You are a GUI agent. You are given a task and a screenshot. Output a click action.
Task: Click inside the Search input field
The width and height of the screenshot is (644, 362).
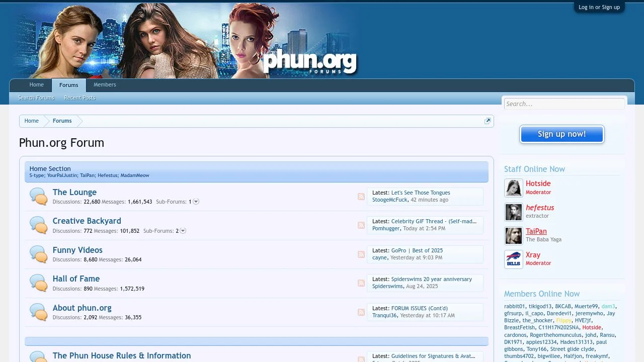click(563, 104)
